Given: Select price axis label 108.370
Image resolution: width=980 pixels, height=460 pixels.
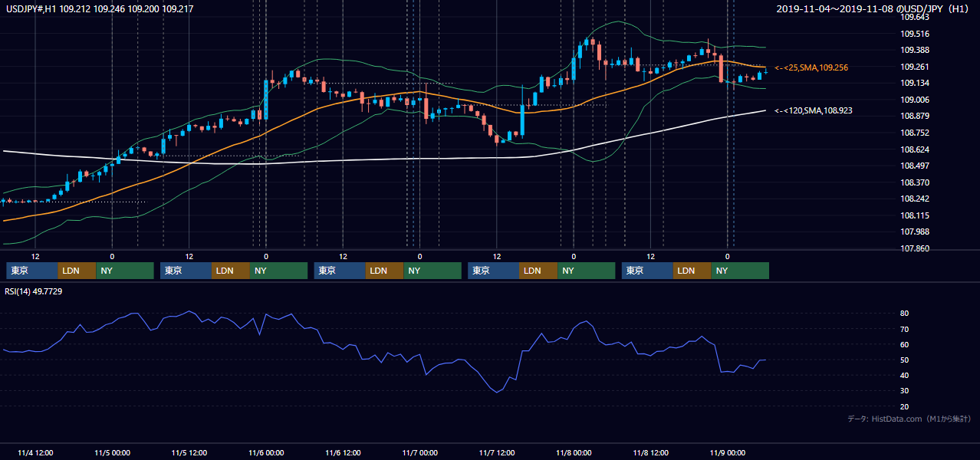Looking at the screenshot, I should (x=914, y=182).
